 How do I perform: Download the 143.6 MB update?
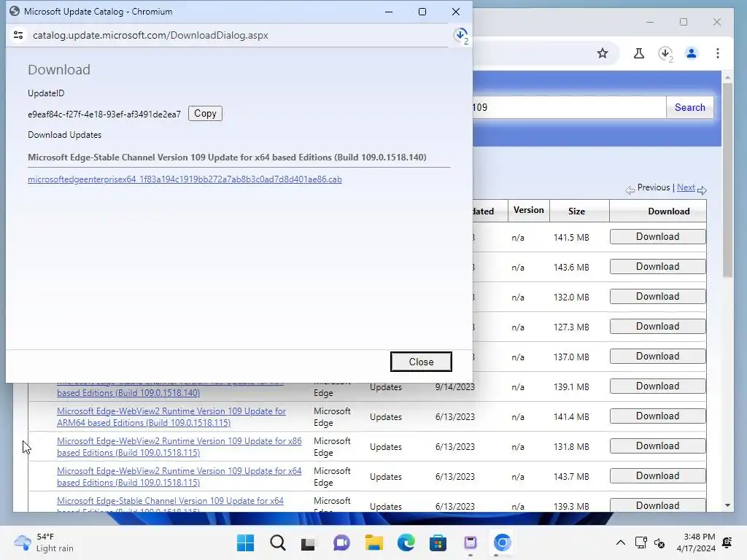(657, 267)
